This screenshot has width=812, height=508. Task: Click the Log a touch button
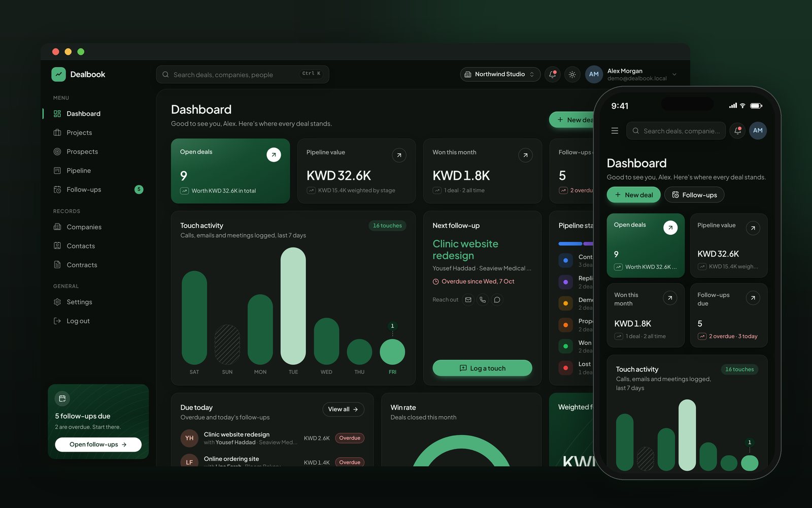point(482,368)
